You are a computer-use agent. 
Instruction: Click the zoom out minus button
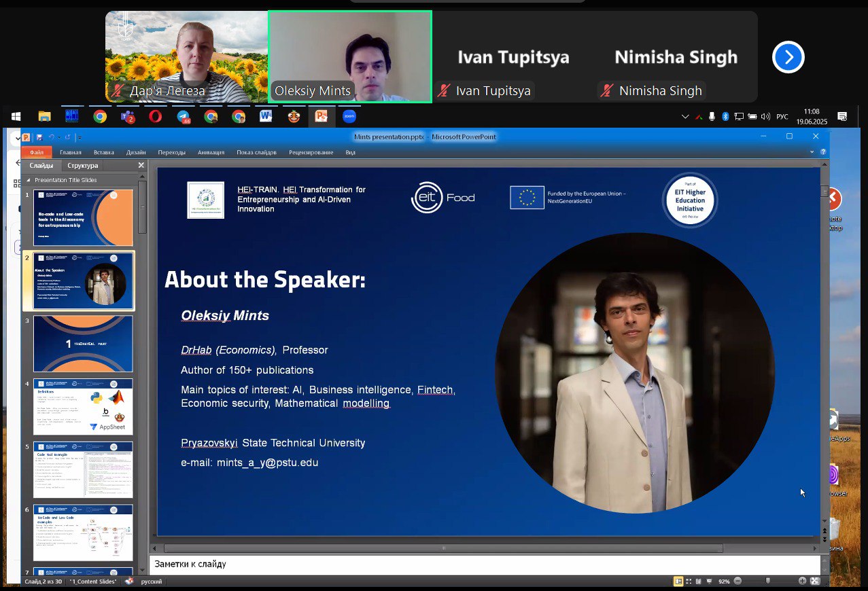click(x=738, y=581)
